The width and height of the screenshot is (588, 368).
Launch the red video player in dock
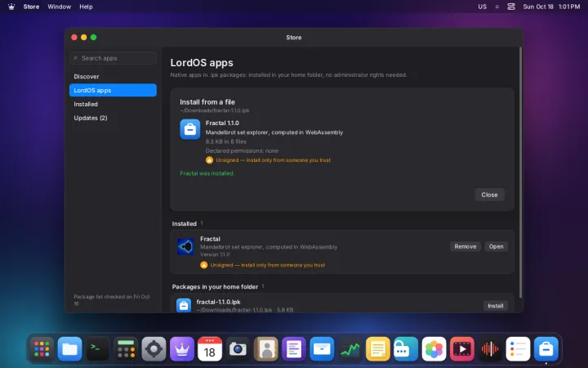coord(462,349)
